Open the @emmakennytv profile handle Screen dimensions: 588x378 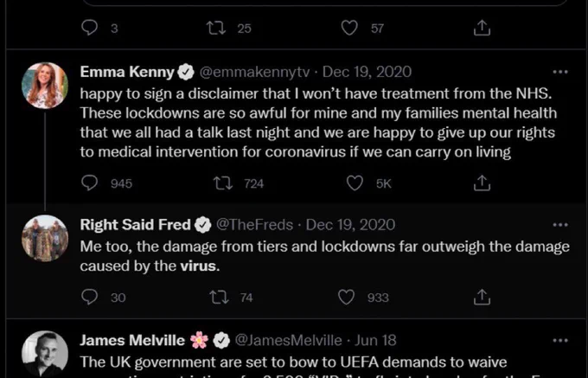[254, 72]
